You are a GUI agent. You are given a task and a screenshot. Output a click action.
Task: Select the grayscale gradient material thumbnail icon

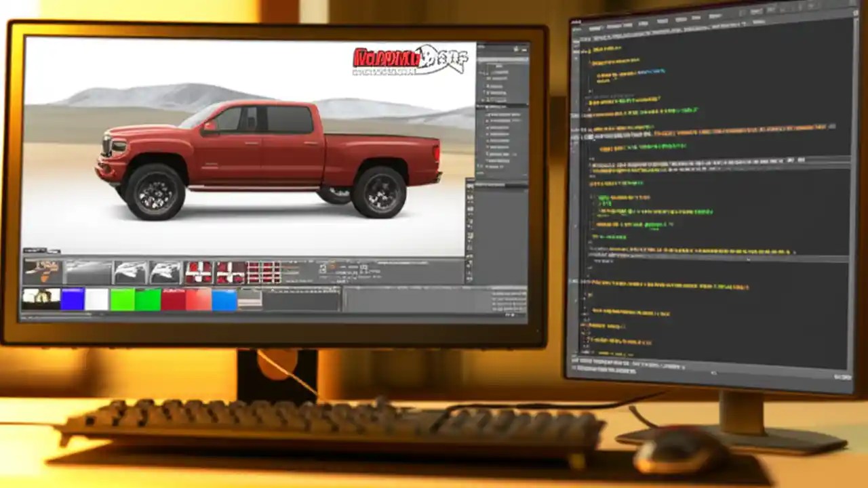tap(88, 270)
